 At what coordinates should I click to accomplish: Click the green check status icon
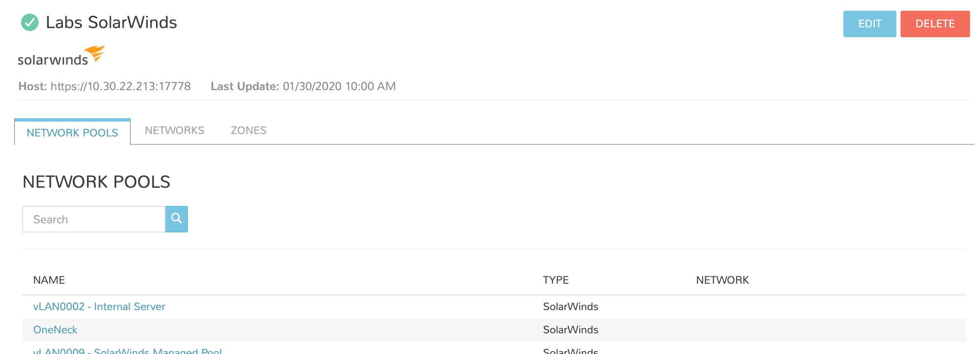pyautogui.click(x=30, y=23)
